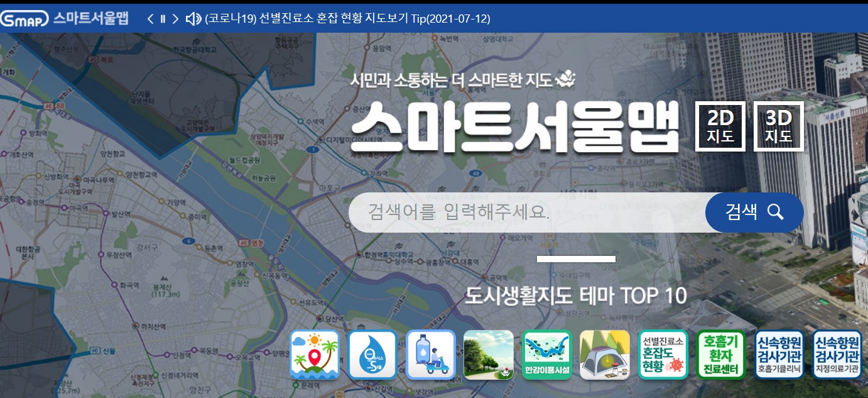Open the 2D 지도 map
This screenshot has width=868, height=398.
coord(720,126)
